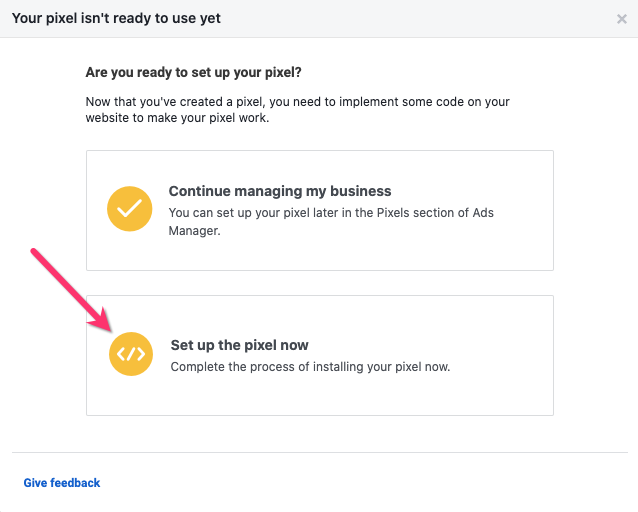The image size is (638, 512).
Task: Click blank space below "Complete the process" text
Action: click(x=320, y=395)
